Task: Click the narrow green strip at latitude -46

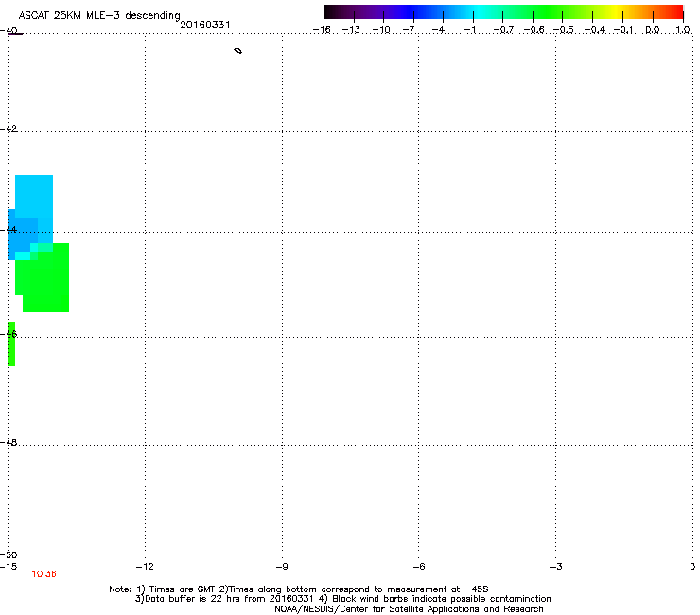Action: pyautogui.click(x=11, y=343)
